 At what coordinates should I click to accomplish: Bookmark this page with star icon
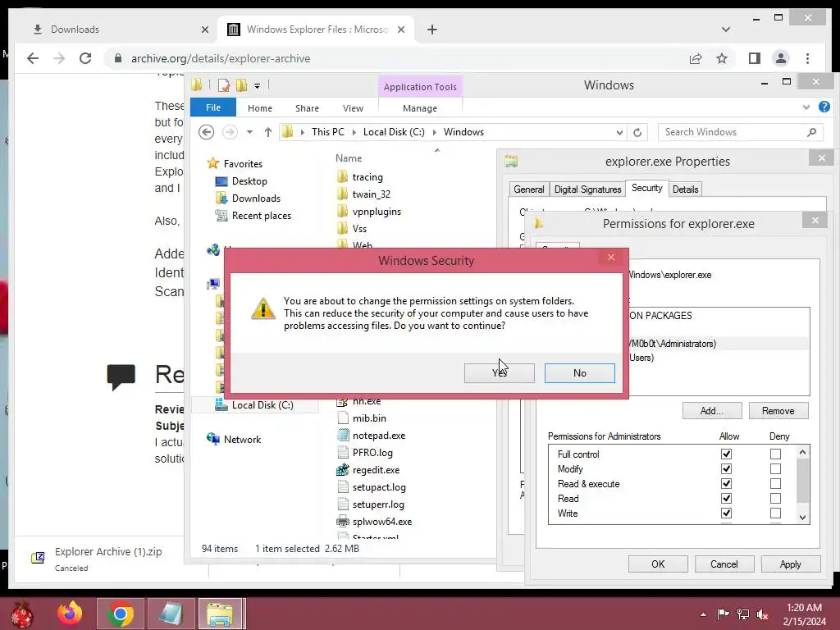722,58
